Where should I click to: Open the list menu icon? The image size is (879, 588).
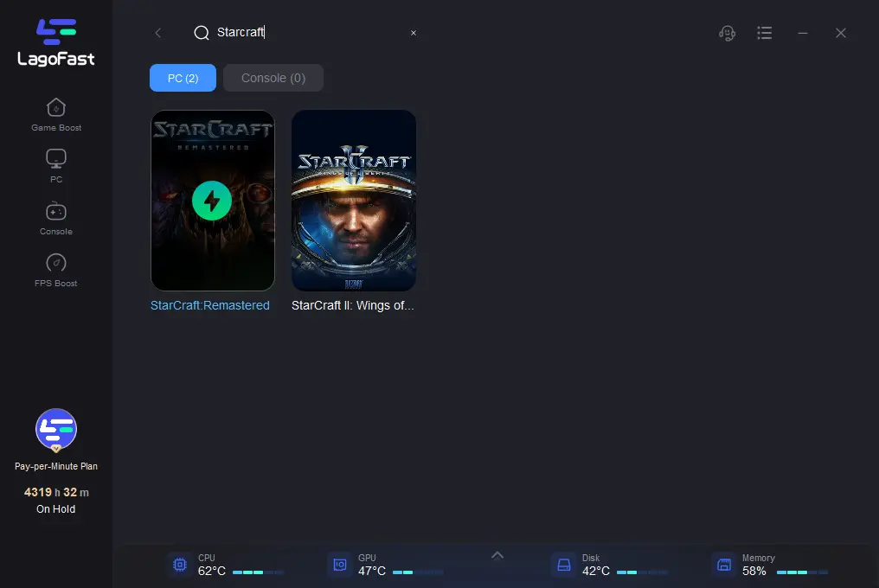click(x=764, y=33)
